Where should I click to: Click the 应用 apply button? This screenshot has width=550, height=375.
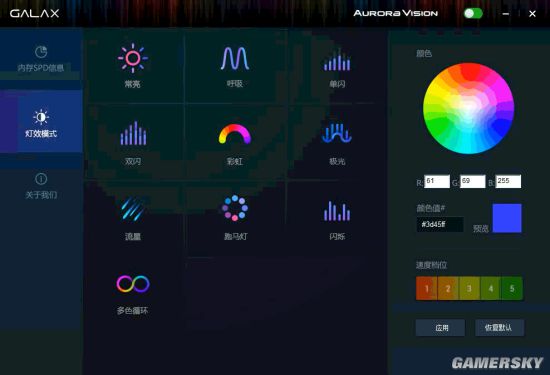tap(440, 328)
